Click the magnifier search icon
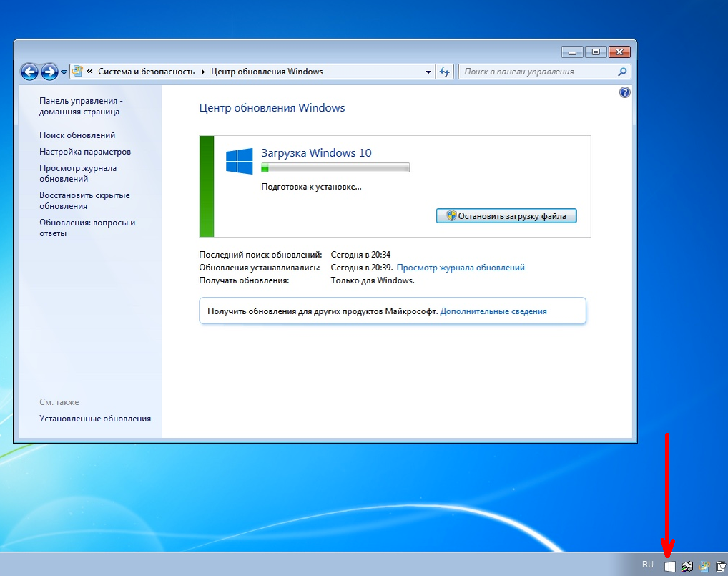 pyautogui.click(x=623, y=72)
